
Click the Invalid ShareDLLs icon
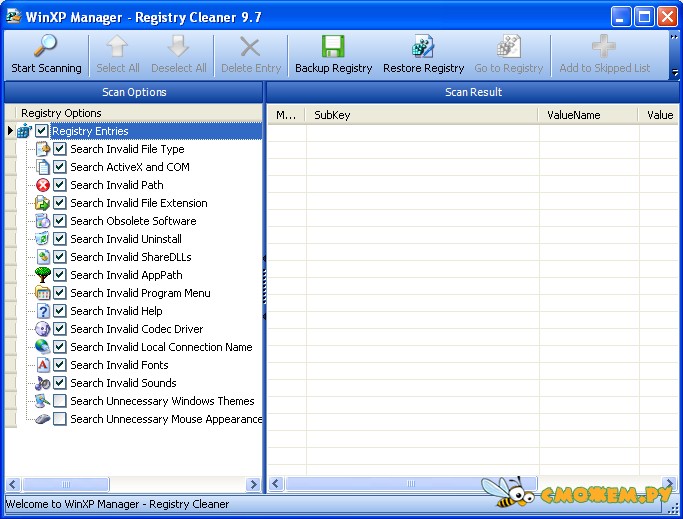point(43,257)
